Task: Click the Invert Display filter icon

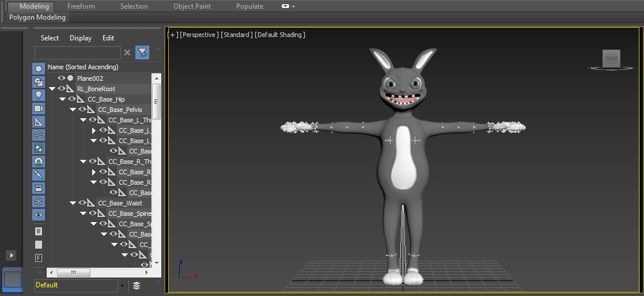Action: pos(39,258)
